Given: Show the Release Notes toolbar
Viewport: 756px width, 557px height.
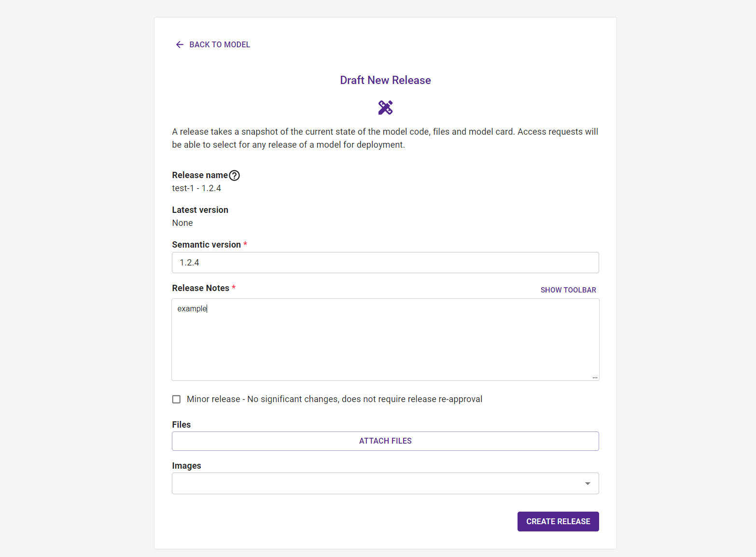Looking at the screenshot, I should pos(568,290).
